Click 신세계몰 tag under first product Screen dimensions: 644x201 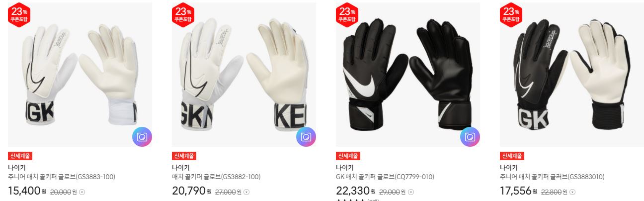(20, 156)
